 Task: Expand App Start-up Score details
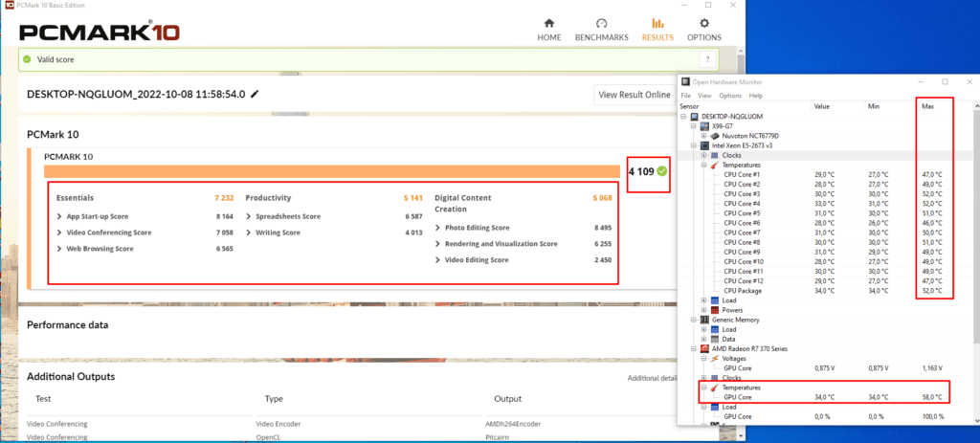point(60,216)
